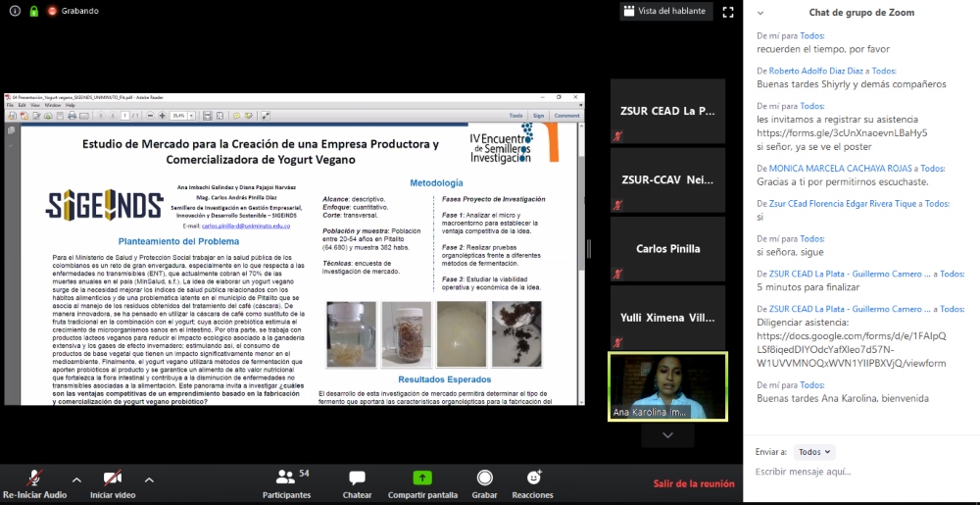The image size is (980, 505).
Task: Switch Adobe Reader to read mode icon
Action: pyautogui.click(x=266, y=116)
